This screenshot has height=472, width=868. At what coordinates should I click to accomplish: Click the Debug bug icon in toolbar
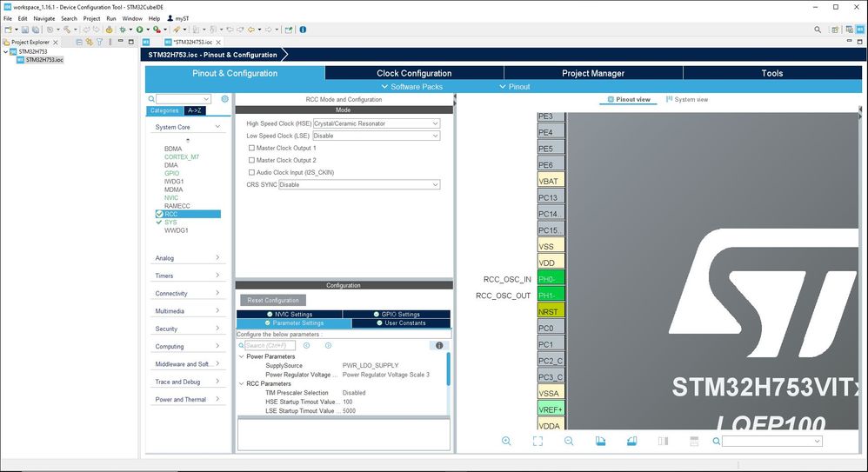click(123, 30)
